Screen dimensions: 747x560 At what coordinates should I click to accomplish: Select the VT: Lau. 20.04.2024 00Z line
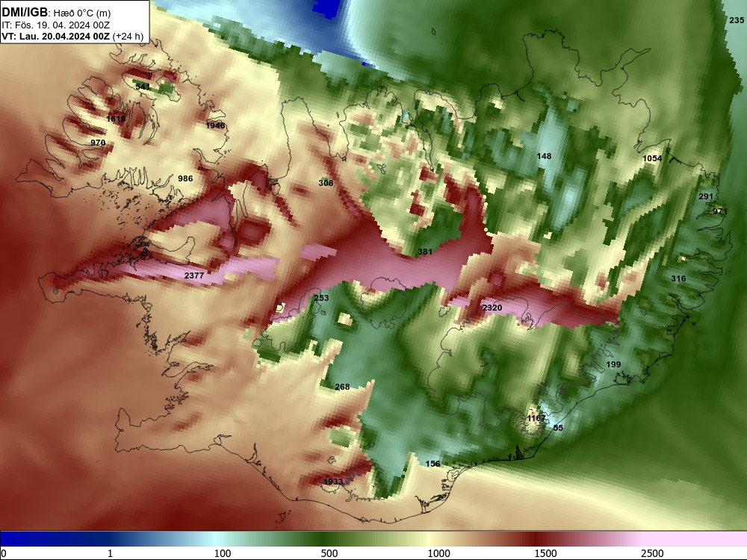click(56, 36)
